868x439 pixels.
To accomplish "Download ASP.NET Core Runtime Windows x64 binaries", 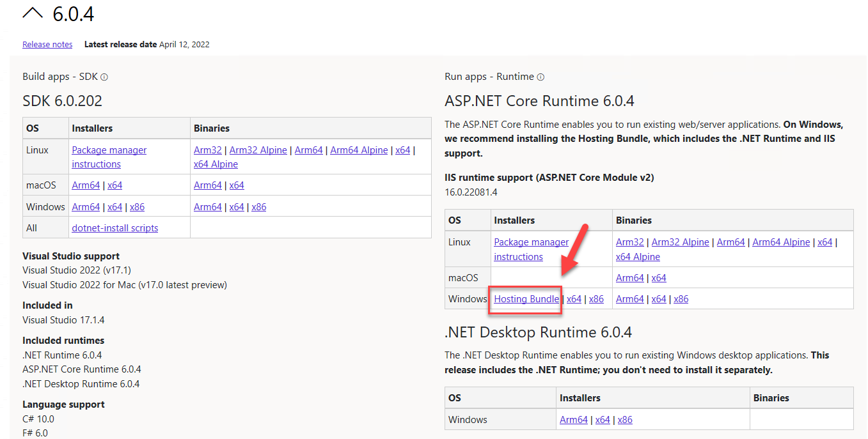I will [659, 299].
